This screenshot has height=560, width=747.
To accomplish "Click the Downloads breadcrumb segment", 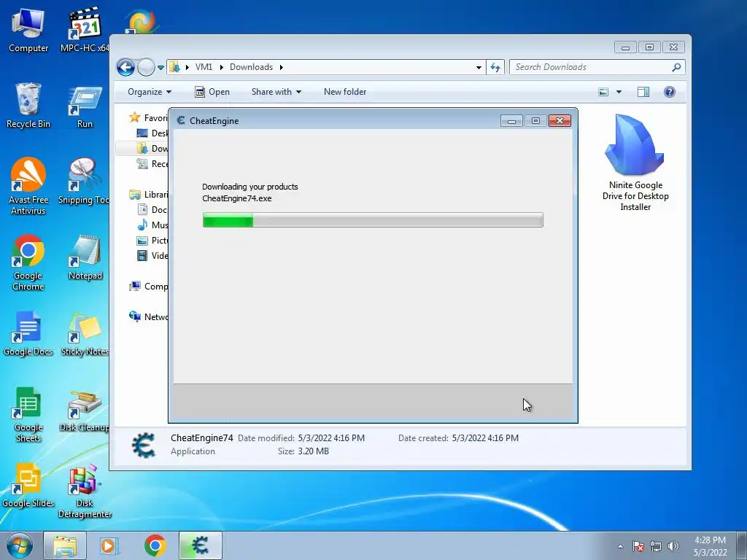I will click(x=251, y=67).
